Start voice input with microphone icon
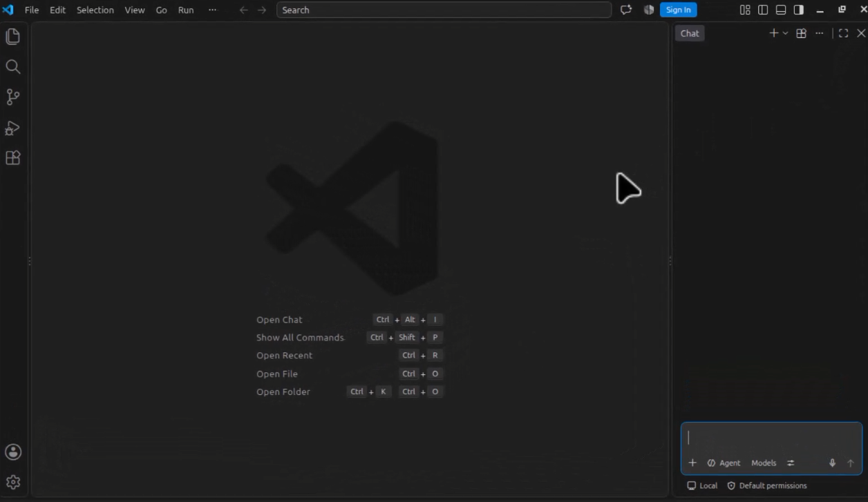The image size is (868, 502). coord(832,463)
